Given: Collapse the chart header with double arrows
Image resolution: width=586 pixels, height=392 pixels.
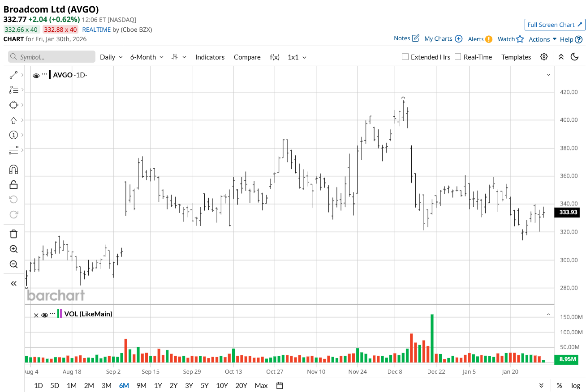Looking at the screenshot, I should tap(561, 57).
